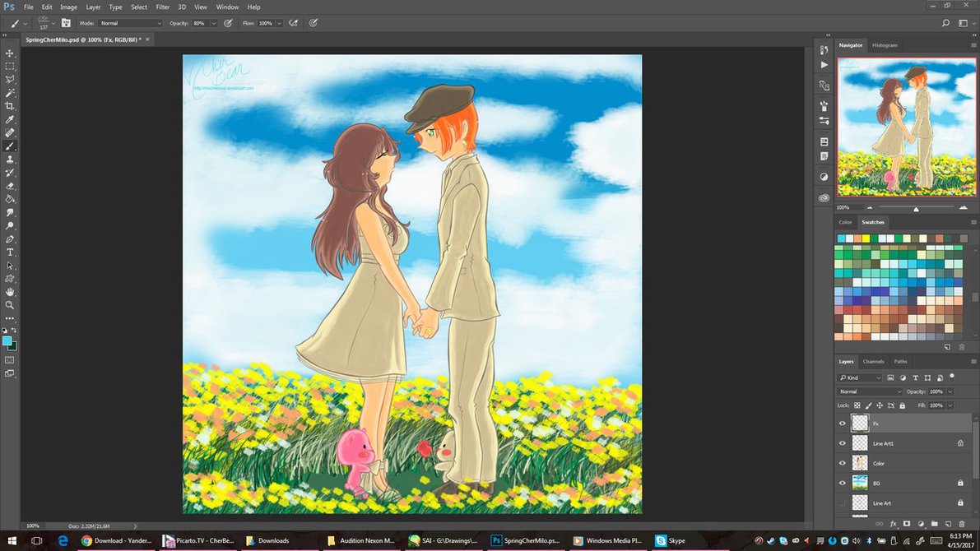Open the Windows Start menu
The height and width of the screenshot is (551, 980).
point(12,540)
